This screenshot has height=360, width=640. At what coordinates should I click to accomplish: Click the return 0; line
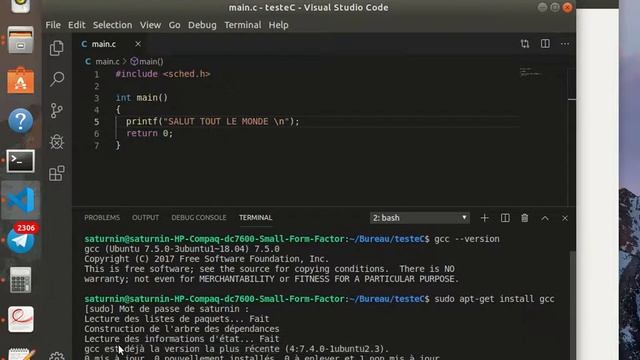[149, 133]
